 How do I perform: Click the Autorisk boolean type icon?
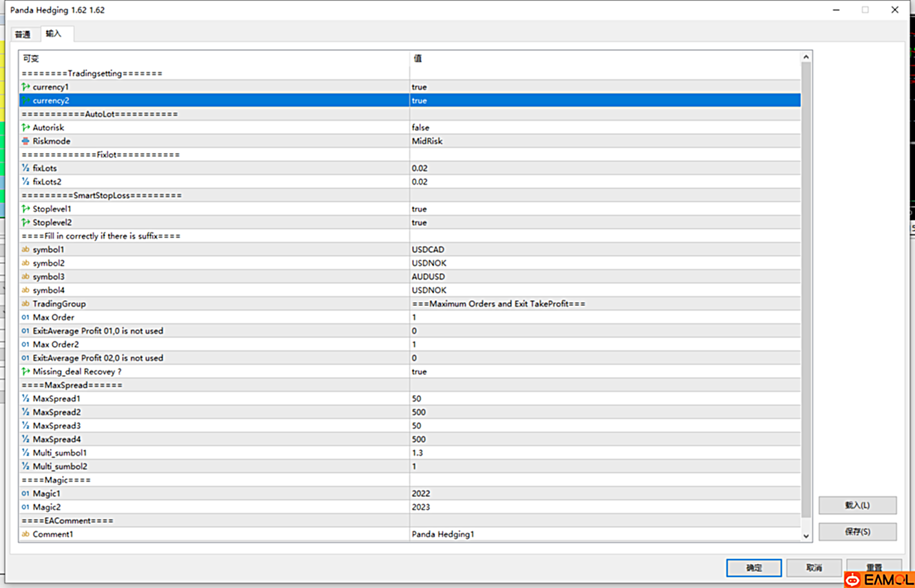pyautogui.click(x=26, y=127)
